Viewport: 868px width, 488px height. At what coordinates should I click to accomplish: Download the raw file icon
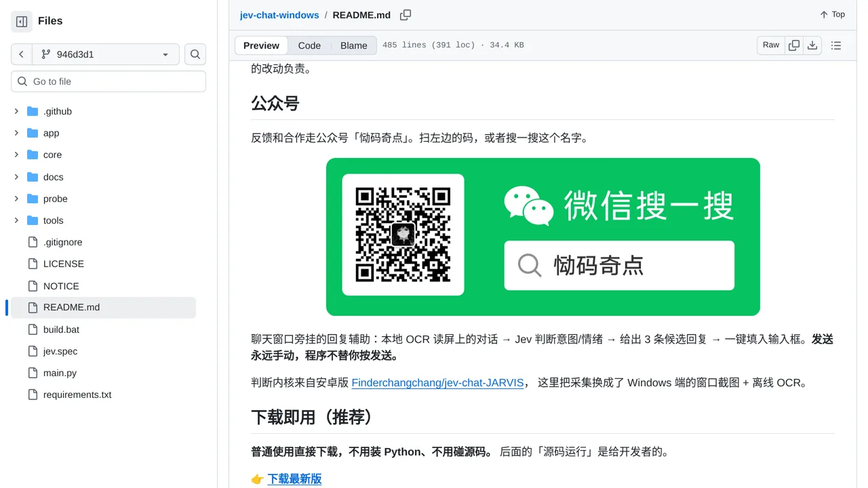click(x=812, y=45)
